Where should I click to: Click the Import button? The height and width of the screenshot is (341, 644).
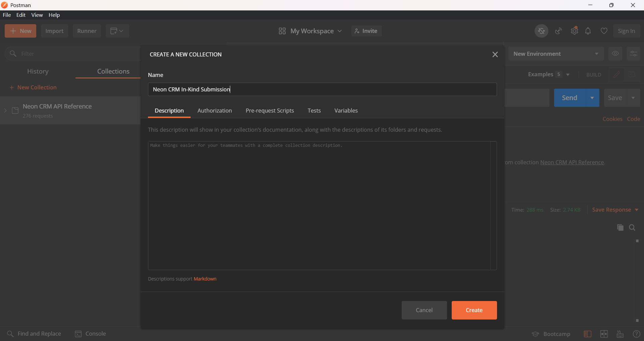54,31
